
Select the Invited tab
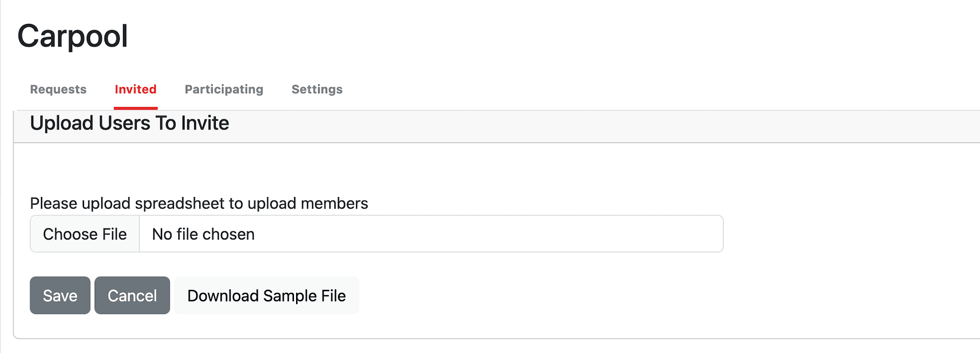point(135,89)
